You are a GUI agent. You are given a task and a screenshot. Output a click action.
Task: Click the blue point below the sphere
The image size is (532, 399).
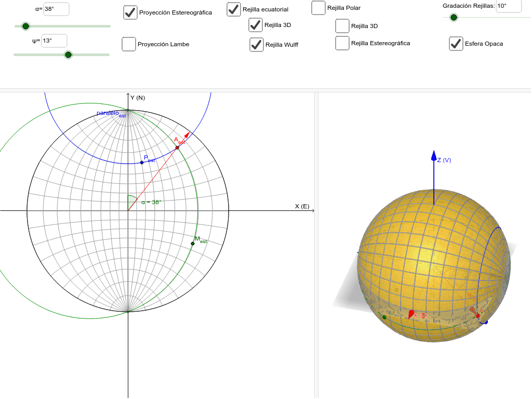(486, 322)
